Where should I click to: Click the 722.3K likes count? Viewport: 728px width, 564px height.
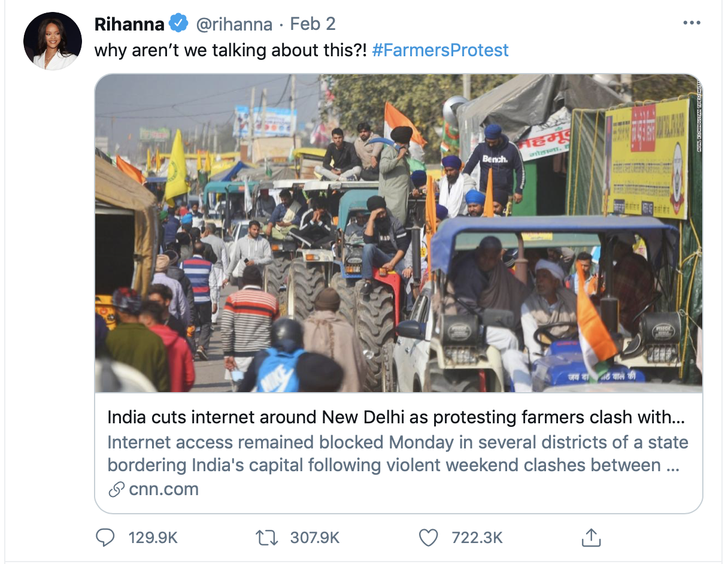point(477,538)
